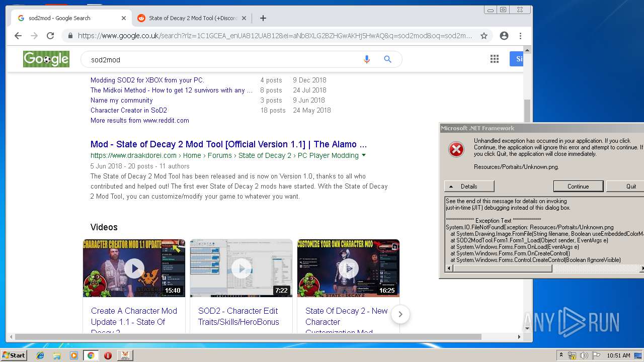Open the volume control in tray
Screen dimensions: 644x362
tap(584, 355)
